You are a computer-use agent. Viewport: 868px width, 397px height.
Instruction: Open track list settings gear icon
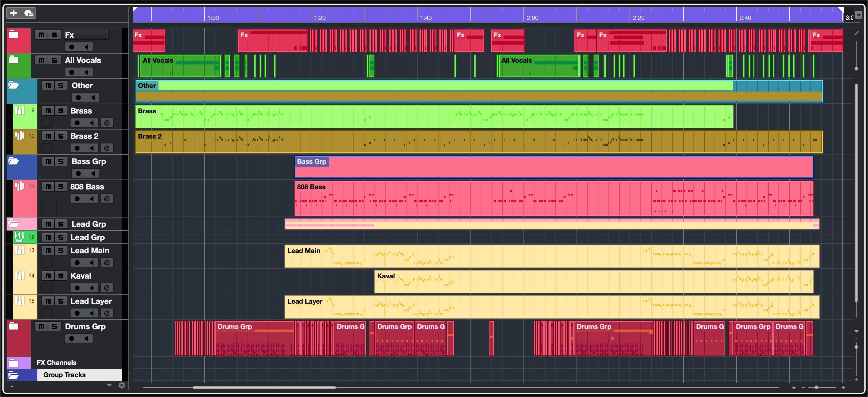pos(122,385)
